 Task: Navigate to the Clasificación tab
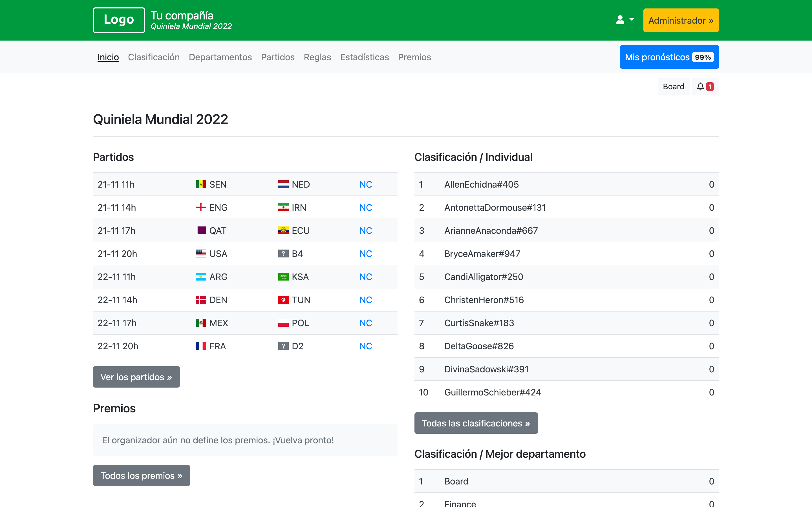point(154,57)
